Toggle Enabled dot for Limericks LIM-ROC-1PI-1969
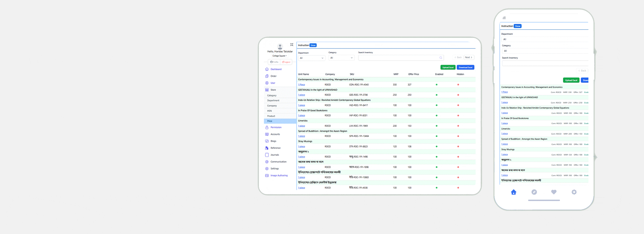 [x=436, y=126]
